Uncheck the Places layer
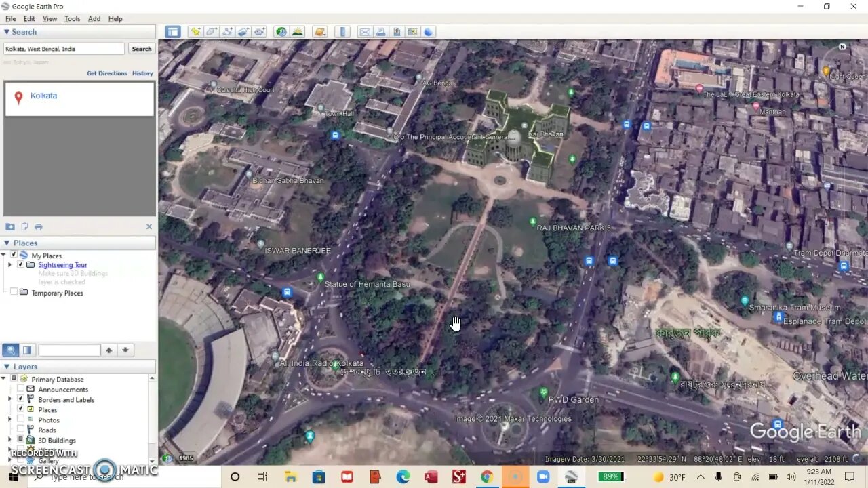This screenshot has width=868, height=488. tap(20, 409)
